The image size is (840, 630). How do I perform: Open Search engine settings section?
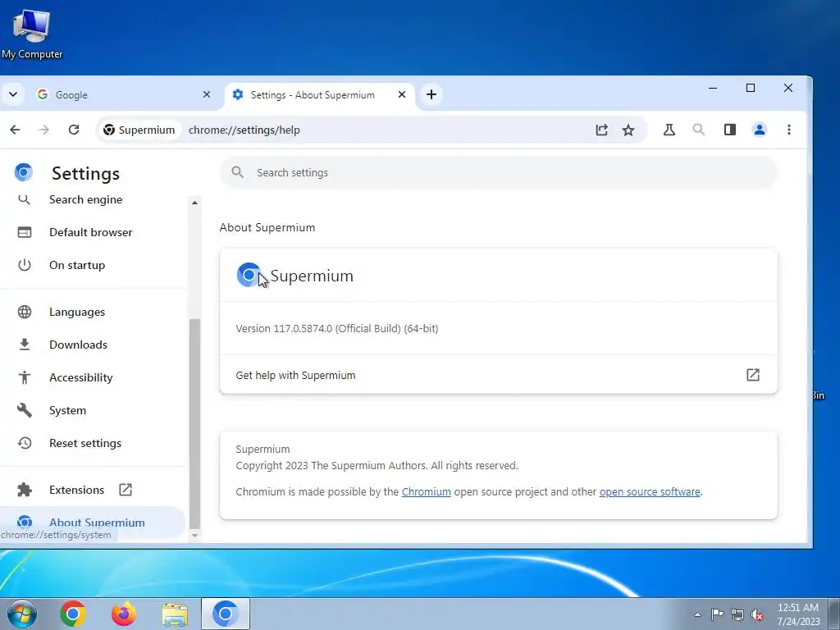point(85,200)
